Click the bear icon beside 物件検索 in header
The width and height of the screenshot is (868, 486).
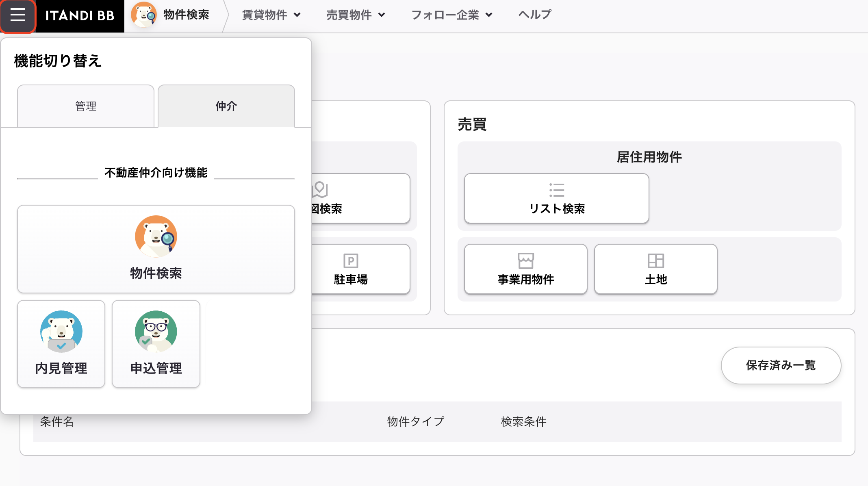pyautogui.click(x=143, y=15)
